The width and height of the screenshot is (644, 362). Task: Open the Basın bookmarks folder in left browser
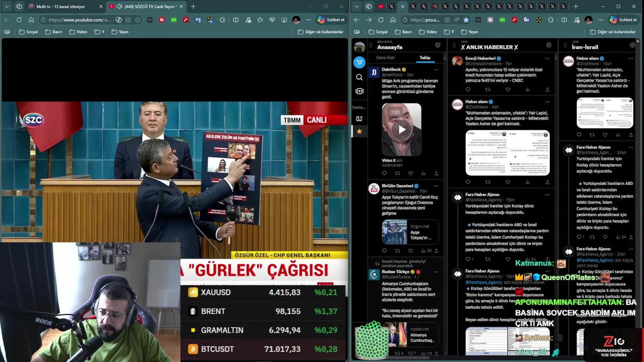point(54,32)
